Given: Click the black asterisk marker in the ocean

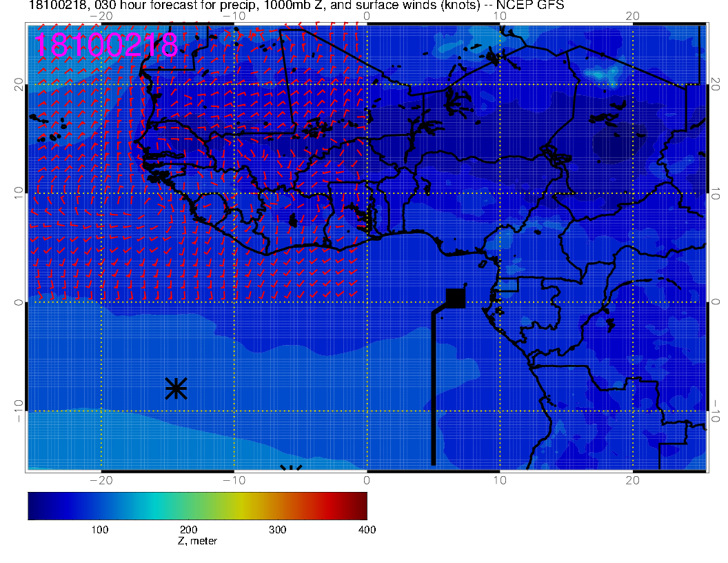Looking at the screenshot, I should point(176,388).
